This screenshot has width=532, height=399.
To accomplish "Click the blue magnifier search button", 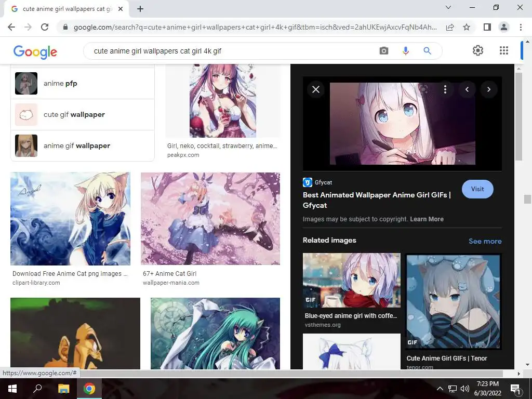I will point(427,51).
